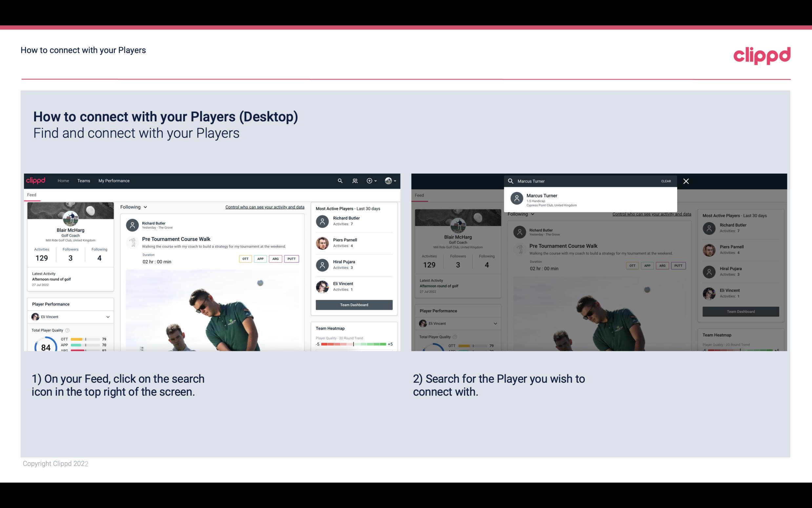Select the Home menu tab
This screenshot has height=508, width=812.
pos(63,180)
